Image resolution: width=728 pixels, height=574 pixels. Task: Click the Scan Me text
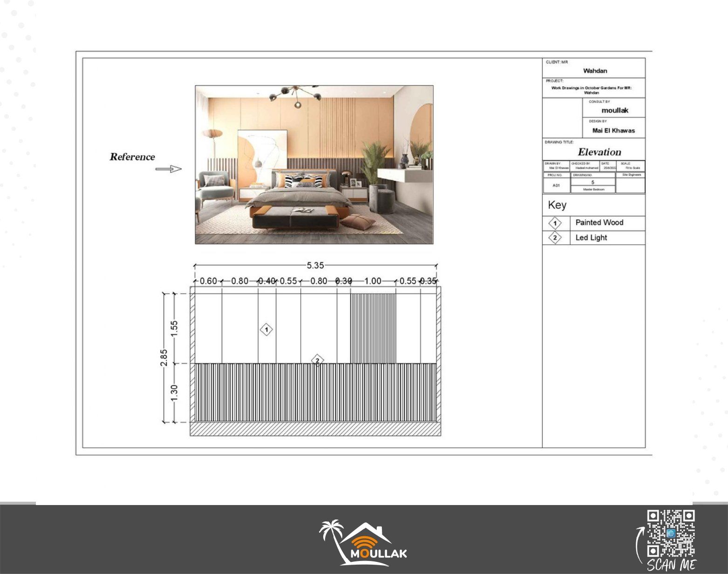671,565
